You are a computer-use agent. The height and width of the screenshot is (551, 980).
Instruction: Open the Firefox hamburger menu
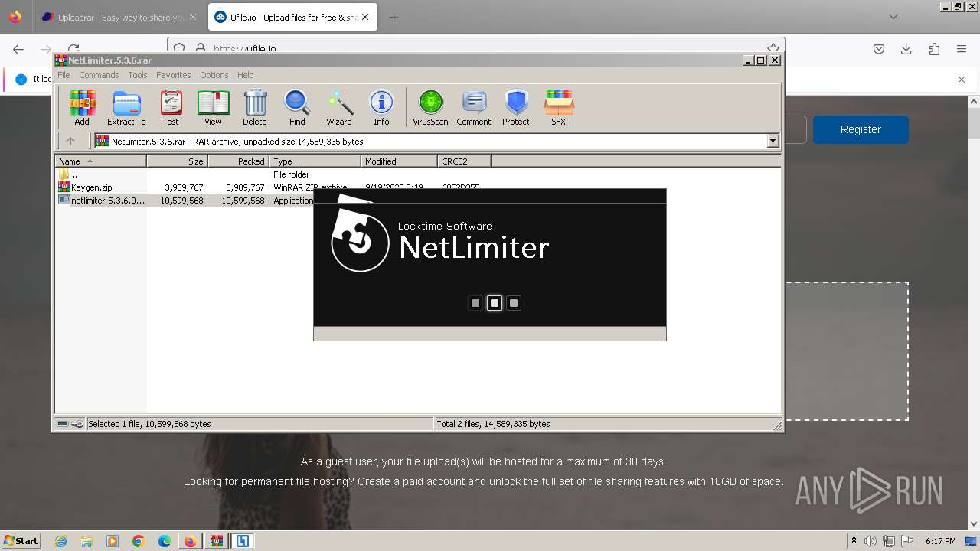962,49
